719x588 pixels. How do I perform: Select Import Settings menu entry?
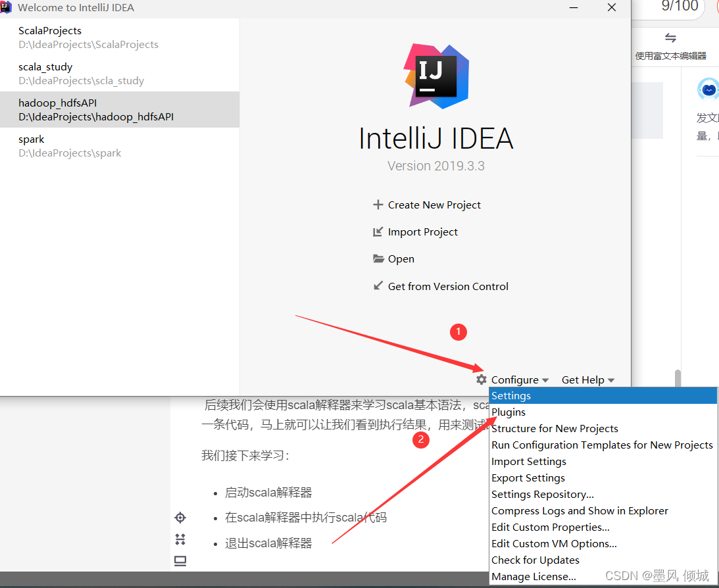[603, 462]
